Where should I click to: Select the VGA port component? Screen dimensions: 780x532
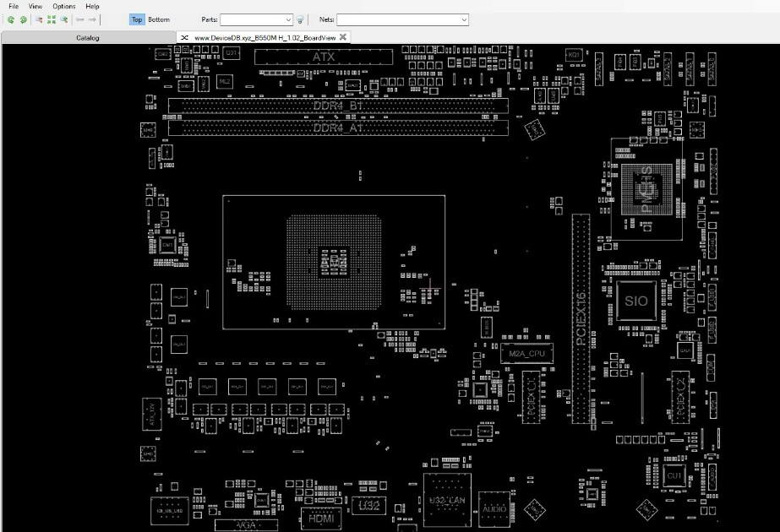tap(246, 525)
